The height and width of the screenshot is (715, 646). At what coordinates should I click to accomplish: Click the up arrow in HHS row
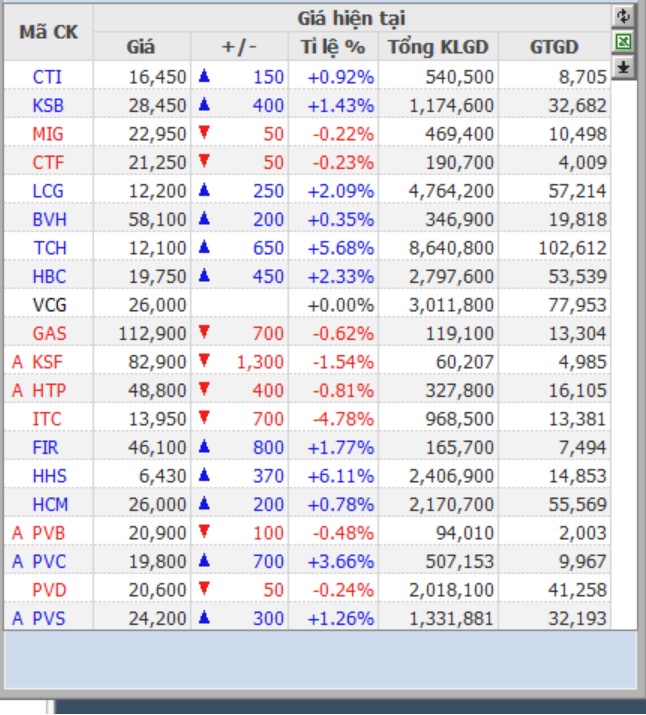(204, 475)
